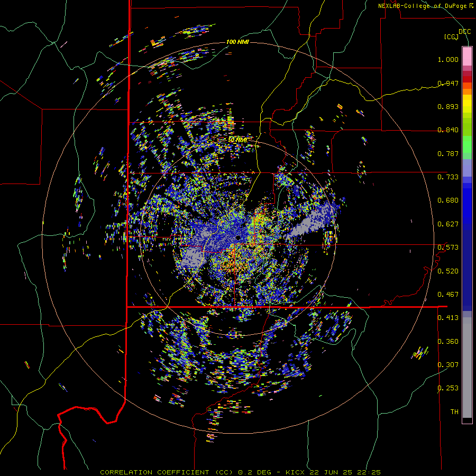Click the Correlation Coefficient KICX caption text
Screen dimensions: 476x476
point(240,472)
